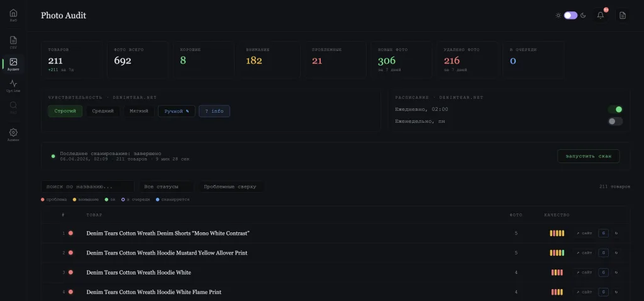Disable the daily 02:00 schedule toggle
Viewport: 644px width, 301px height.
coord(615,110)
